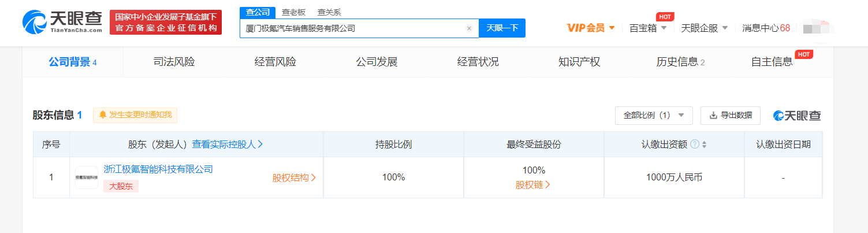
Task: Expand the VIP会员 dropdown menu
Action: tap(590, 28)
